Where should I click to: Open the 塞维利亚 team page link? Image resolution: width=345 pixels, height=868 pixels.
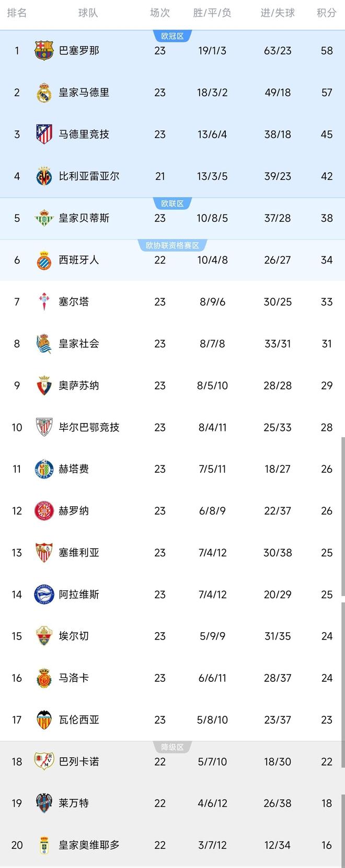pos(79,553)
